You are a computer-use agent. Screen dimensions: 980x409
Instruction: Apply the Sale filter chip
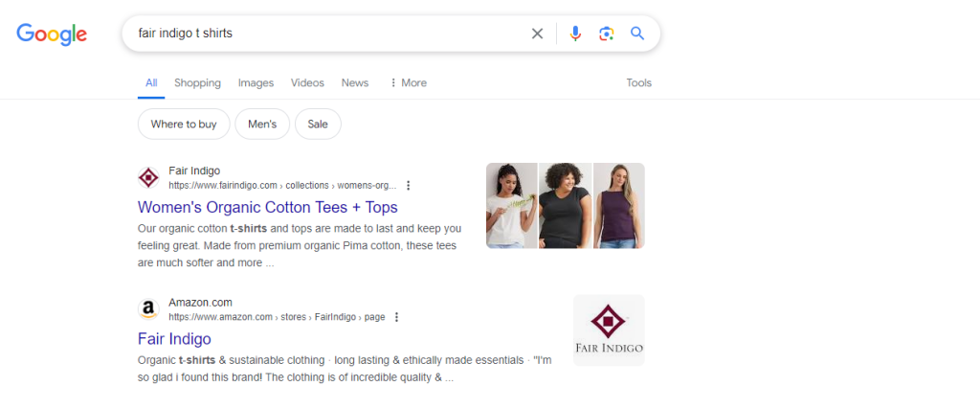click(318, 124)
